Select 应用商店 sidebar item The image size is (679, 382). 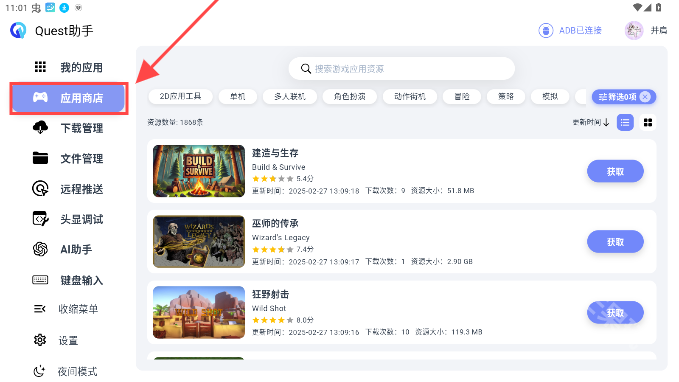[68, 98]
